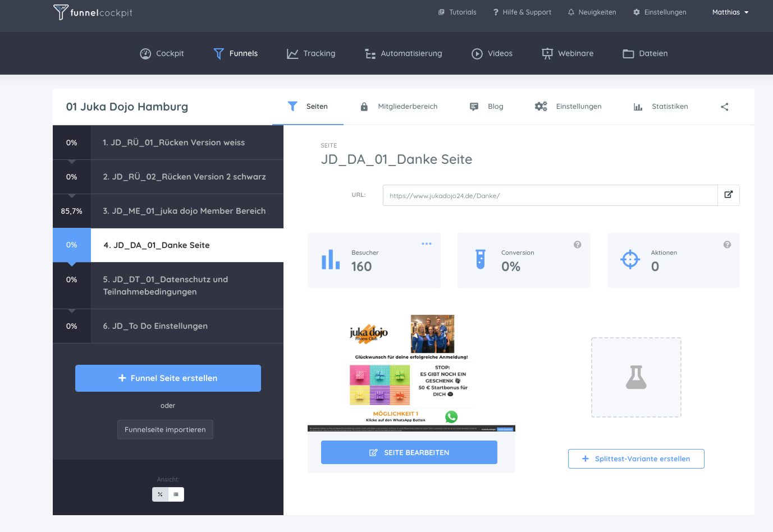Click Aktionen help question mark
Image resolution: width=773 pixels, height=532 pixels.
[x=727, y=245]
